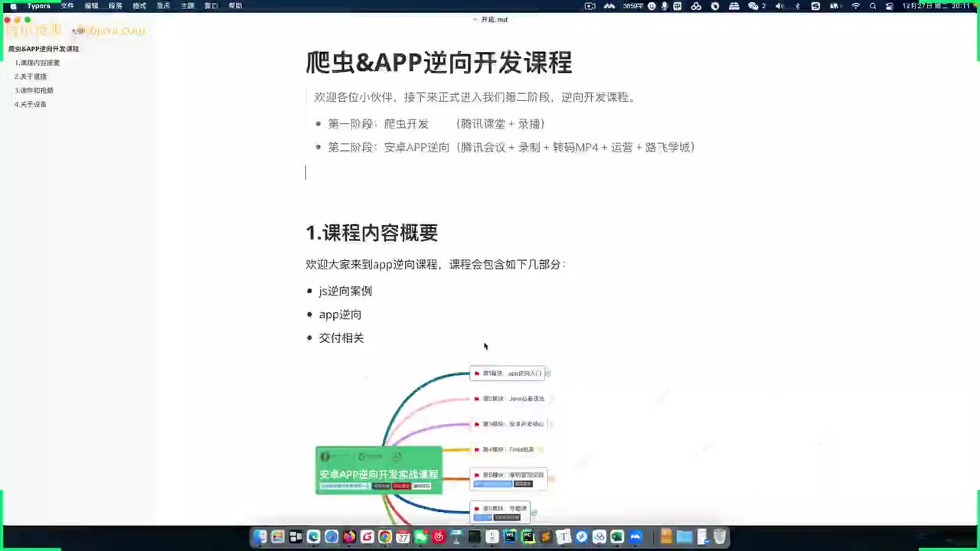Viewport: 980px width, 551px height.
Task: Jump to outline item 3.课件和视频
Action: click(34, 90)
